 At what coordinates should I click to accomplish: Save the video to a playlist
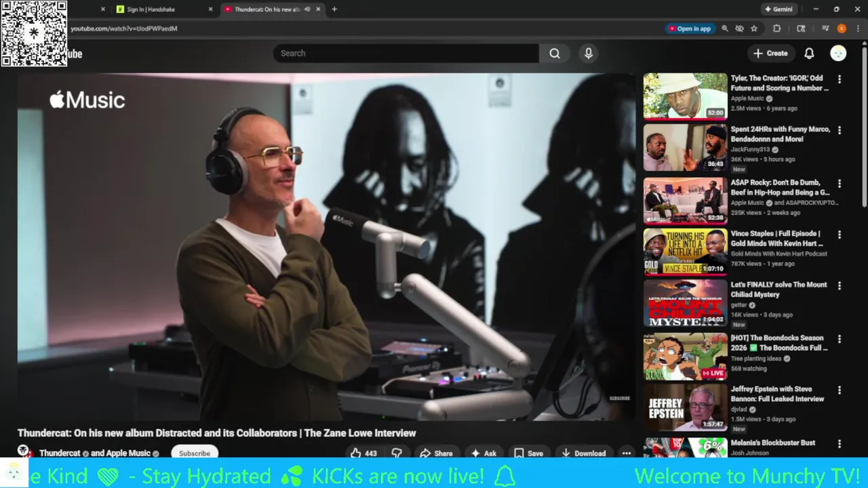pyautogui.click(x=528, y=453)
